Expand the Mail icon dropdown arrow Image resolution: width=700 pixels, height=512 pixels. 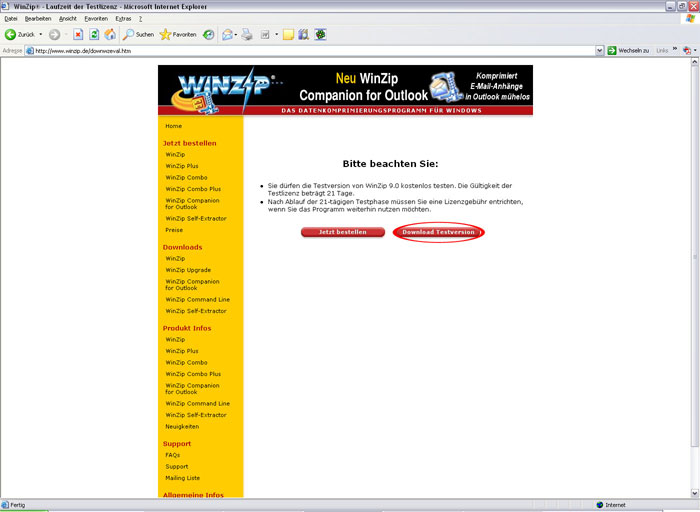pos(236,34)
